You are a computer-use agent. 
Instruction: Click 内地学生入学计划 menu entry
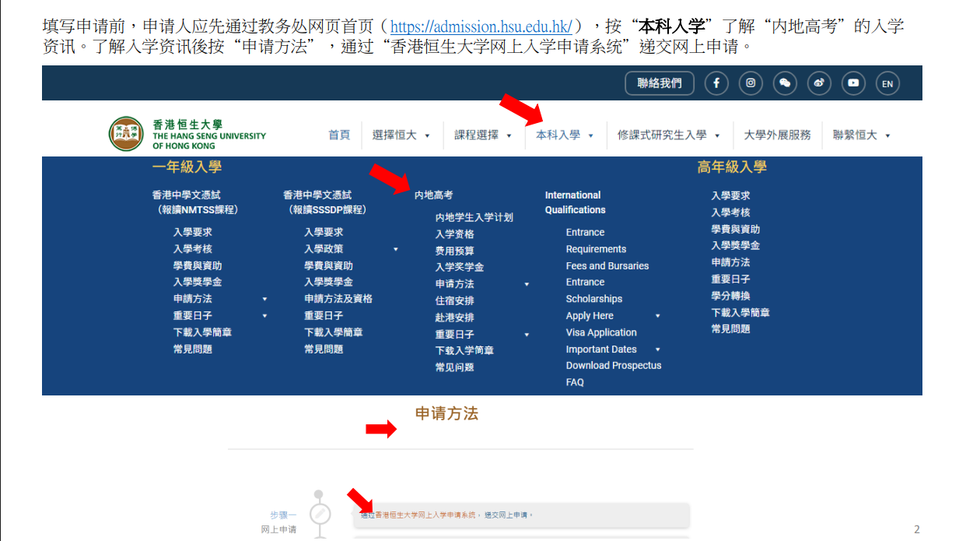pyautogui.click(x=474, y=217)
